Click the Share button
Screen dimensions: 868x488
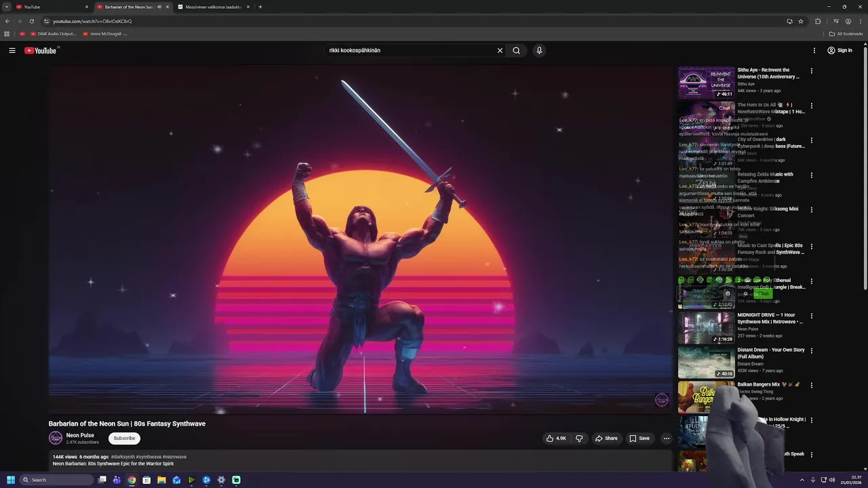(x=606, y=439)
